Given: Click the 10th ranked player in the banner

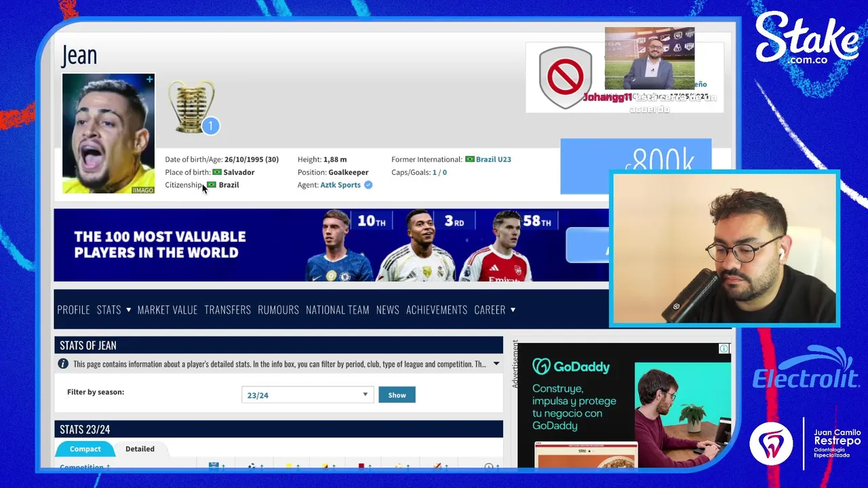Looking at the screenshot, I should pos(339,245).
